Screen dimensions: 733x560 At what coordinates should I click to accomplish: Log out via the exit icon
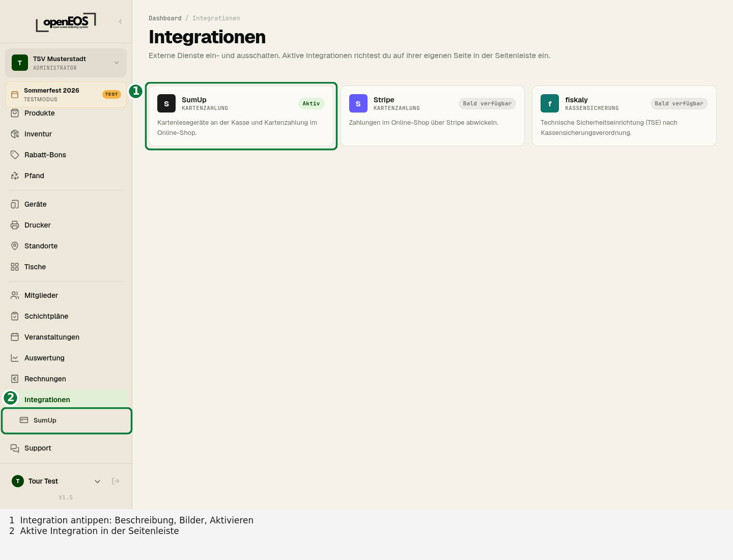coord(116,481)
